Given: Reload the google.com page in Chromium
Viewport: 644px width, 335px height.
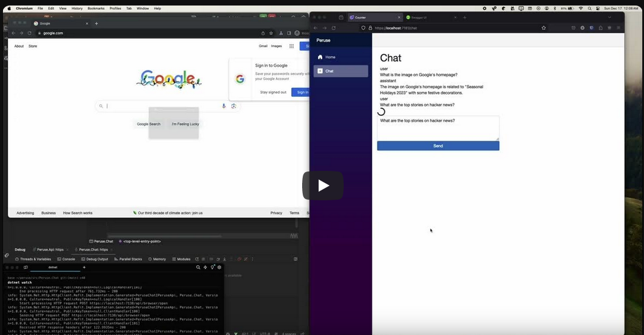Looking at the screenshot, I should tap(29, 33).
